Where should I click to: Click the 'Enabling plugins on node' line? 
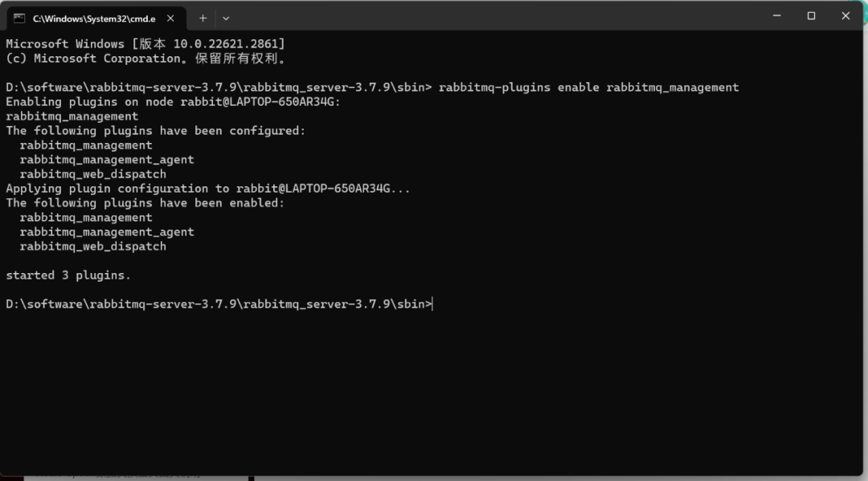173,102
